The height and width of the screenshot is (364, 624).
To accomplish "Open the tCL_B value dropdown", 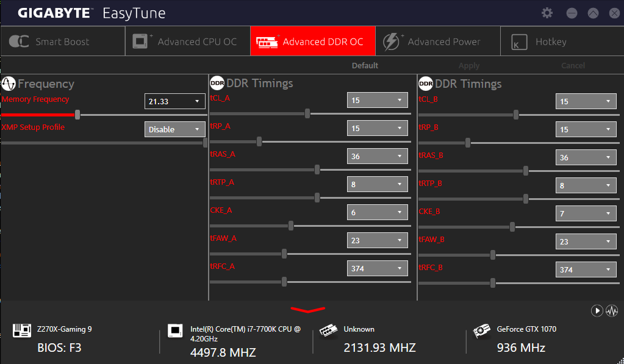I will coord(586,101).
